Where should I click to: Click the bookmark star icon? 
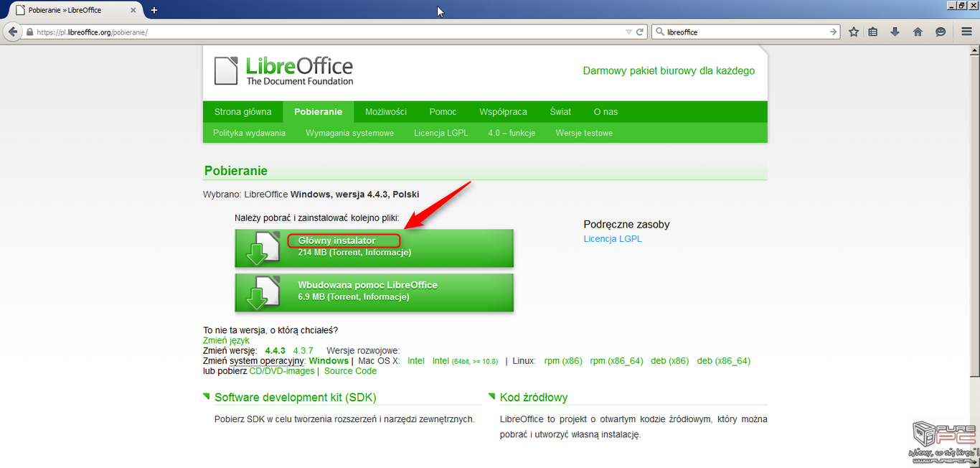tap(854, 32)
